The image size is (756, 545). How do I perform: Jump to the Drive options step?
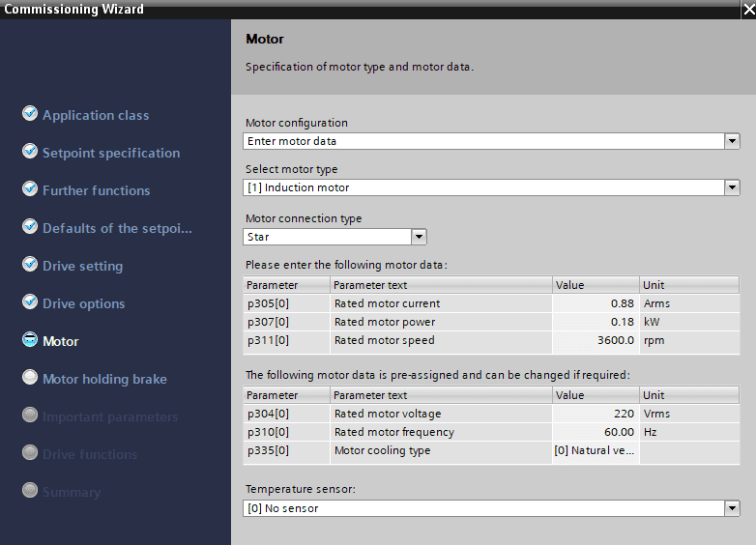point(83,303)
